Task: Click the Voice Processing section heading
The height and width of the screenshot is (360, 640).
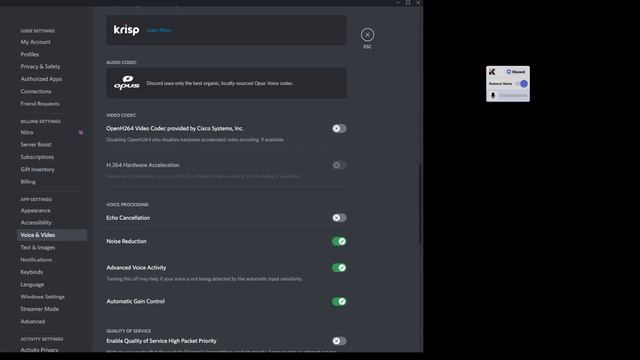Action: coord(127,205)
